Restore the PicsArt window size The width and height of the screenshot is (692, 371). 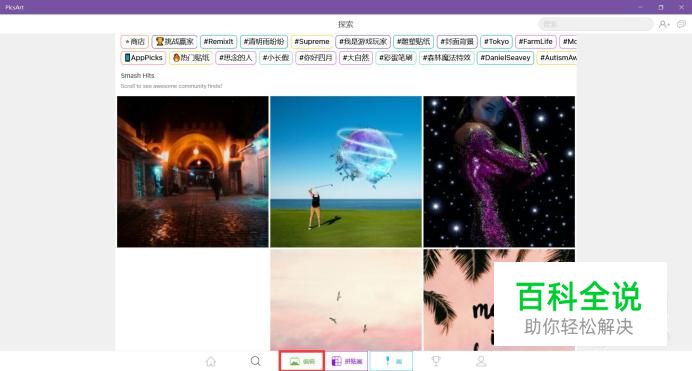pos(661,7)
